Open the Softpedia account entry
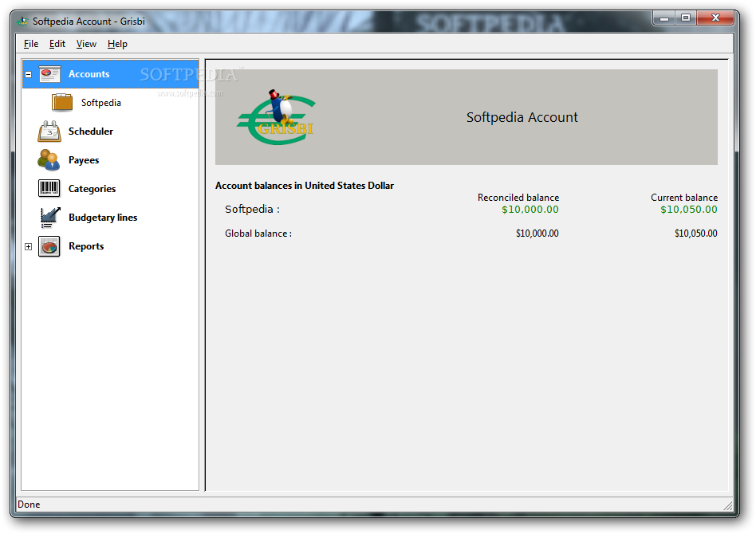This screenshot has width=756, height=534. 100,103
